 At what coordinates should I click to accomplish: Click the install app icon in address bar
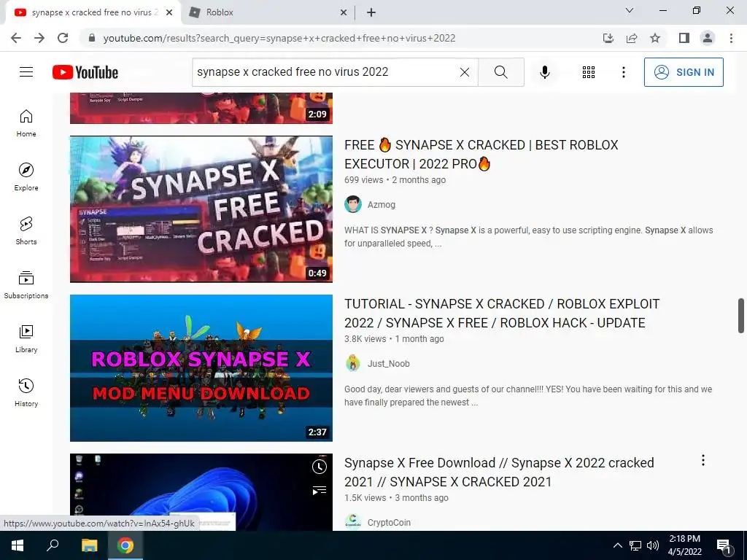pyautogui.click(x=608, y=38)
